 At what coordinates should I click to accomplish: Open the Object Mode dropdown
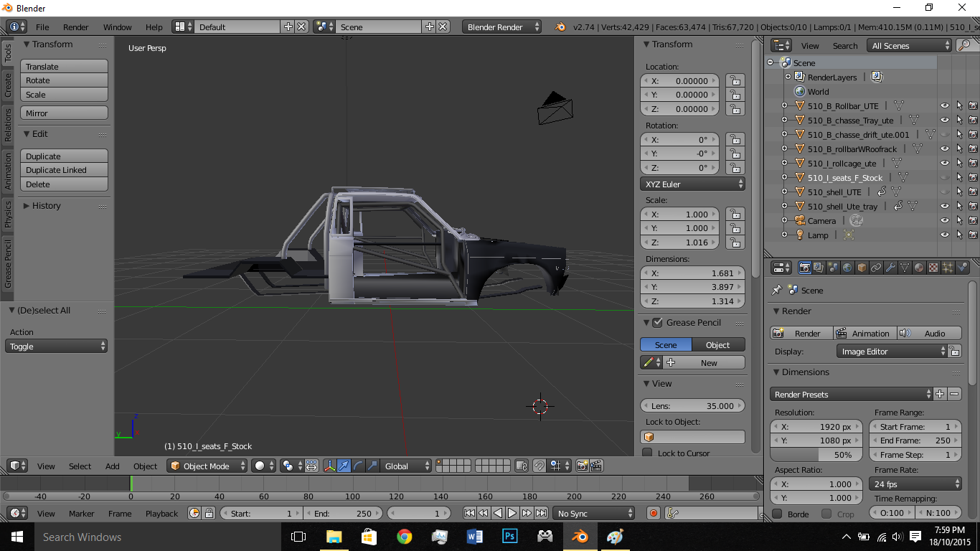(207, 466)
